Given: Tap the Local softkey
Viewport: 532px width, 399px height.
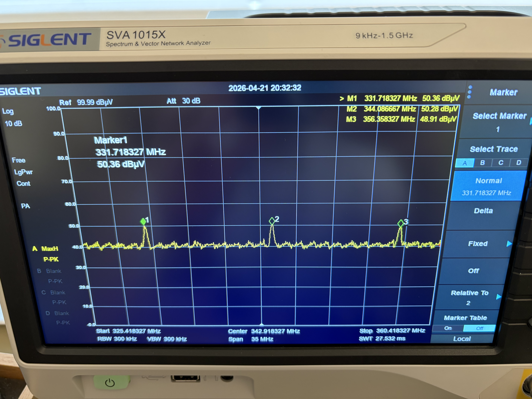Looking at the screenshot, I should [462, 339].
